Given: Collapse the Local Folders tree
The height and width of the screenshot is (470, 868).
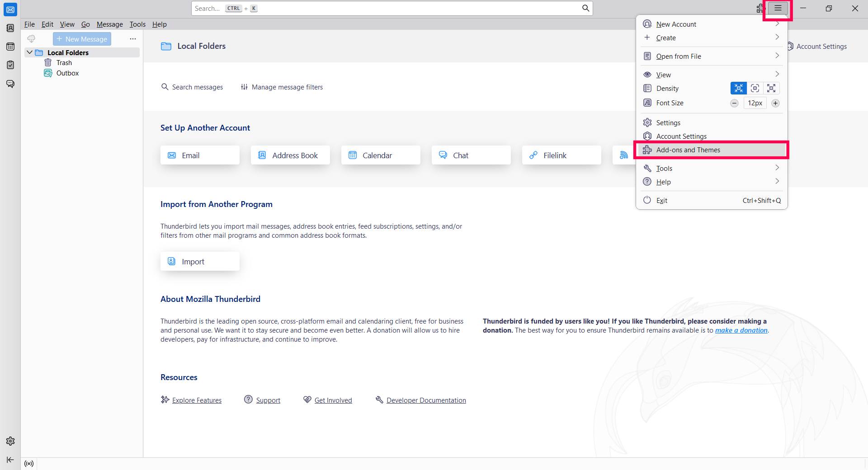Looking at the screenshot, I should [29, 52].
